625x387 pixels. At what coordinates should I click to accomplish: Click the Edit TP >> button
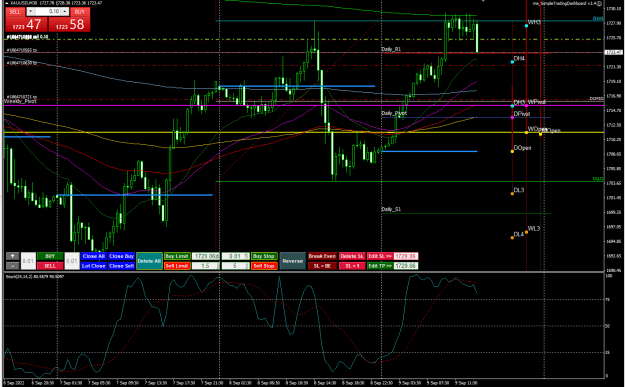tap(380, 266)
